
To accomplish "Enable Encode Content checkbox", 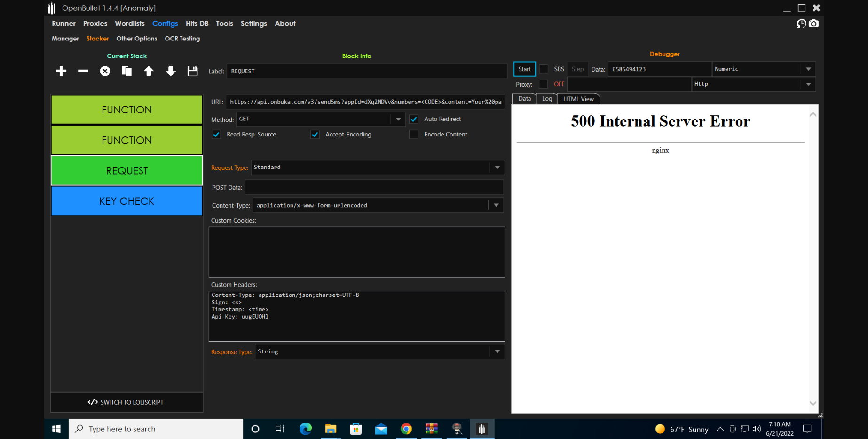I will [x=414, y=134].
